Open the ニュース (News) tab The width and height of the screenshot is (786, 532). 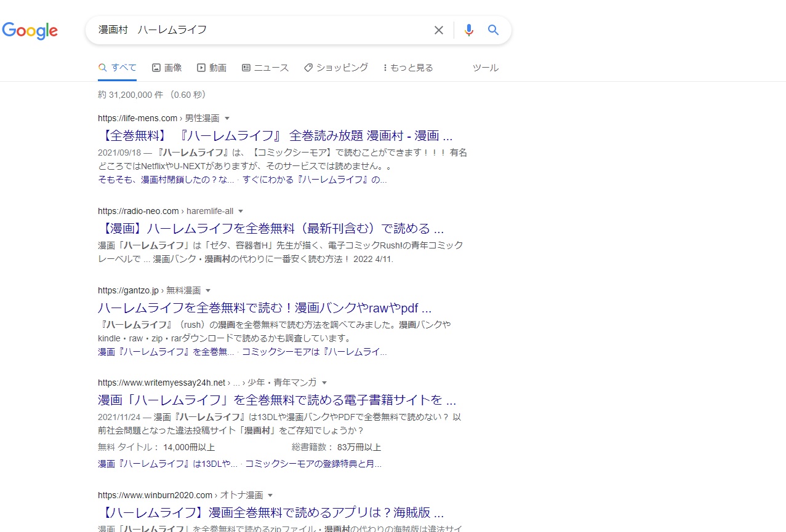(x=265, y=68)
